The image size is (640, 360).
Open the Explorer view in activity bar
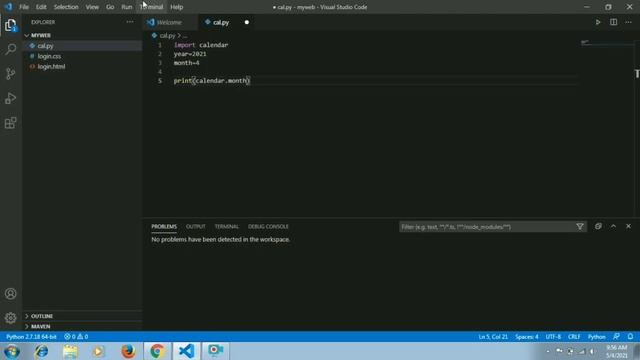(x=11, y=25)
